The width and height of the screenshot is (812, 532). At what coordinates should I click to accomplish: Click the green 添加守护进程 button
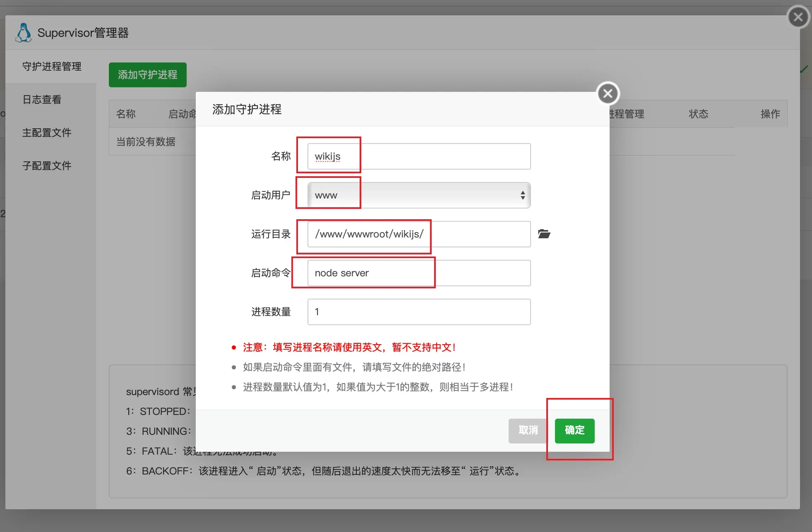click(x=147, y=75)
